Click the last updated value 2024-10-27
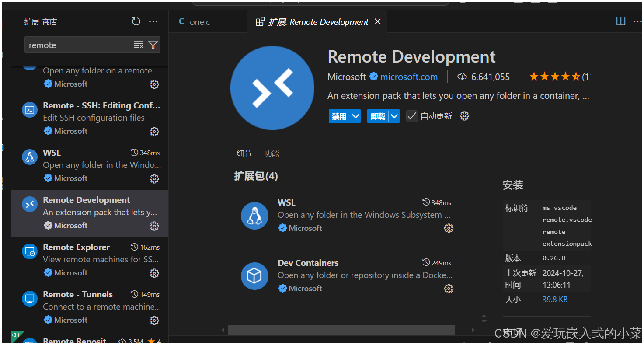The height and width of the screenshot is (345, 644). click(563, 279)
